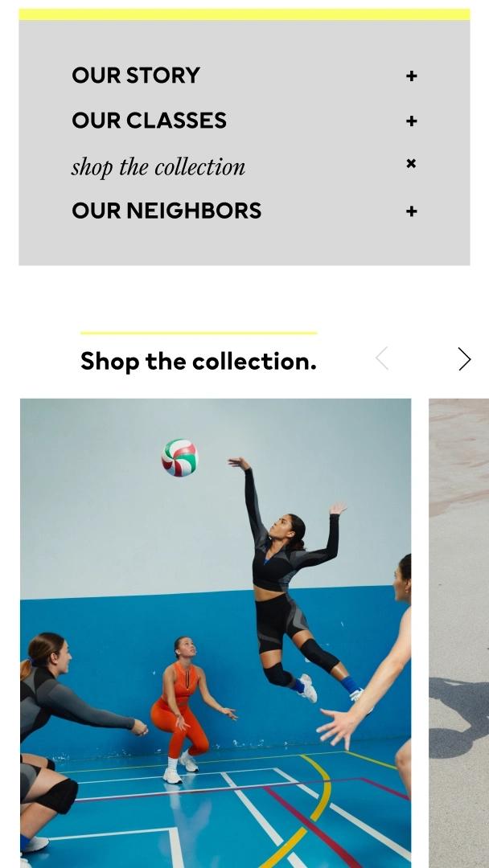Open the OUR NEIGHBORS menu item
Image resolution: width=489 pixels, height=868 pixels.
pyautogui.click(x=166, y=211)
